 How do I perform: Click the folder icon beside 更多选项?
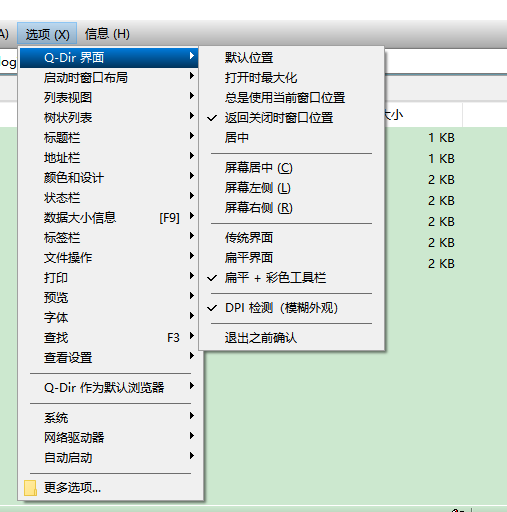(x=30, y=488)
